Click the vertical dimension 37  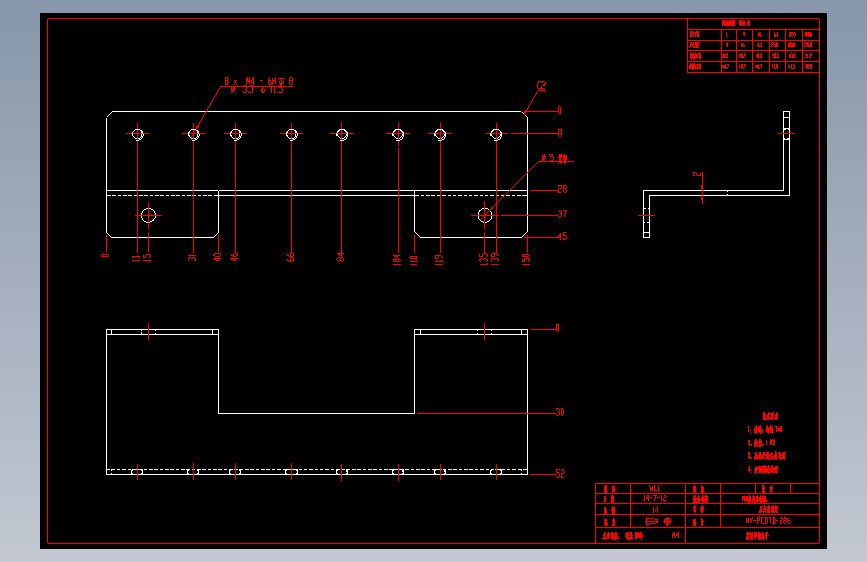coord(562,214)
